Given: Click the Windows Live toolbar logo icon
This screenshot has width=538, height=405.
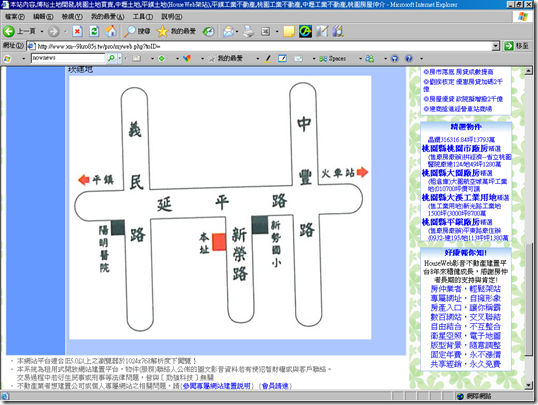Looking at the screenshot, I should (x=7, y=59).
